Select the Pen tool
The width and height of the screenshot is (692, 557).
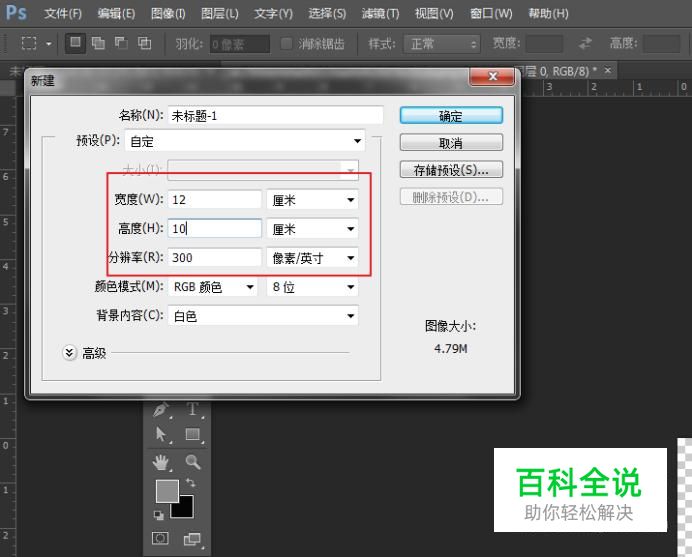160,410
